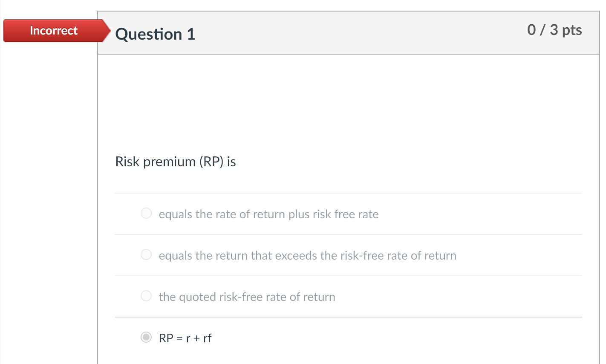Click the selected 'RP = r + rf' radio button

pos(146,337)
